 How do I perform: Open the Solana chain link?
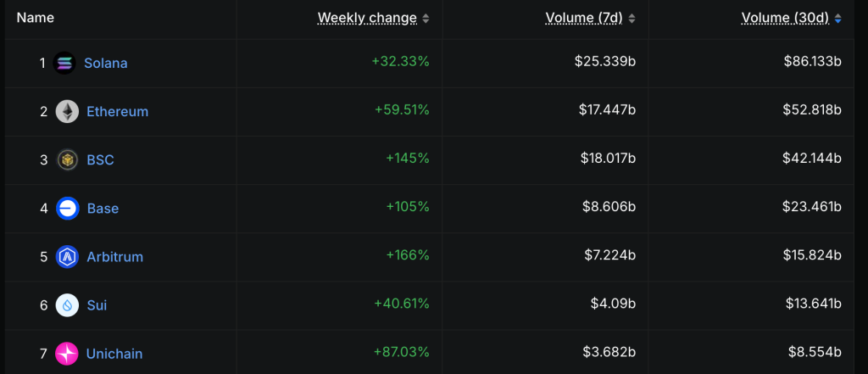pyautogui.click(x=106, y=63)
